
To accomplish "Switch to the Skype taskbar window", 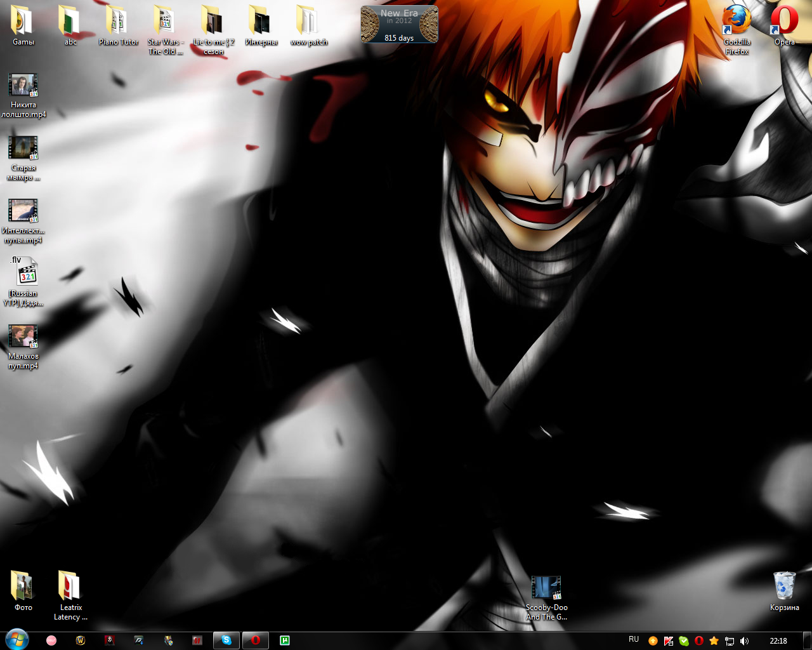I will tap(226, 640).
